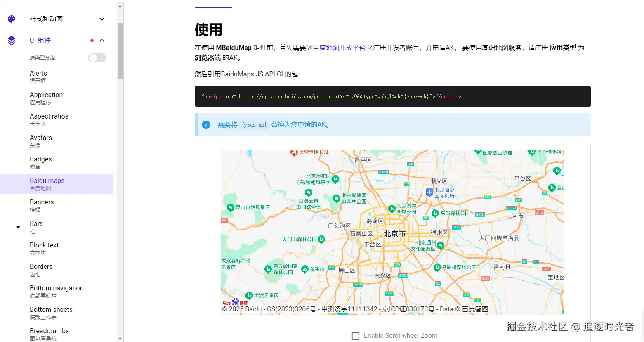The height and width of the screenshot is (342, 644).
Task: Open the Bars 栏 menu item
Action: click(57, 227)
